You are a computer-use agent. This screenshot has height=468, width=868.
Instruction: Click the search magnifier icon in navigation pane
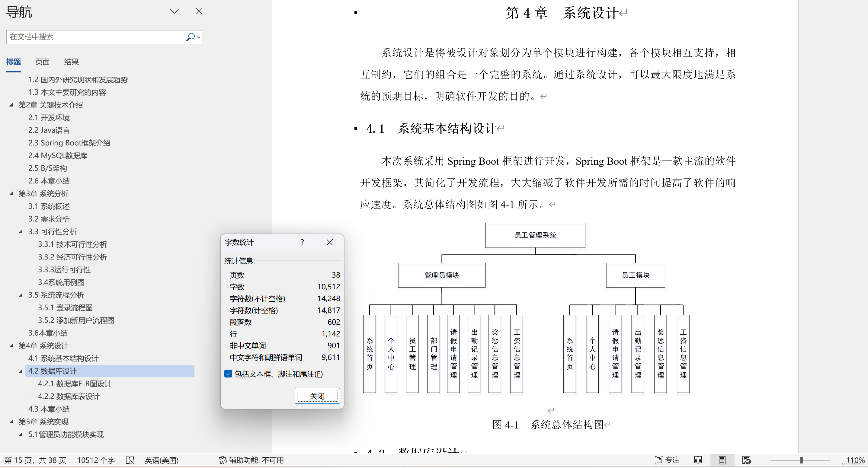click(191, 37)
